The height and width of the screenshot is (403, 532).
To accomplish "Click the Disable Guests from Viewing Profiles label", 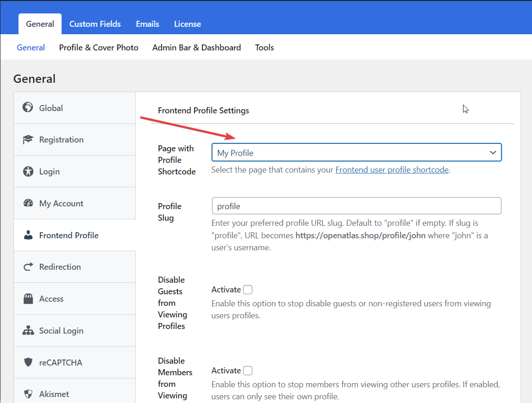I will (172, 303).
